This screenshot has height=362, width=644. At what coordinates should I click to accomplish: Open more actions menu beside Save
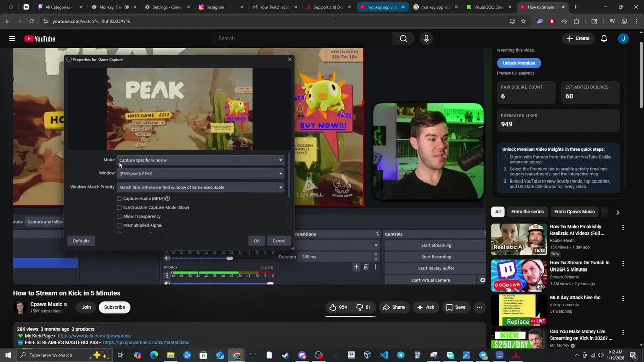479,307
